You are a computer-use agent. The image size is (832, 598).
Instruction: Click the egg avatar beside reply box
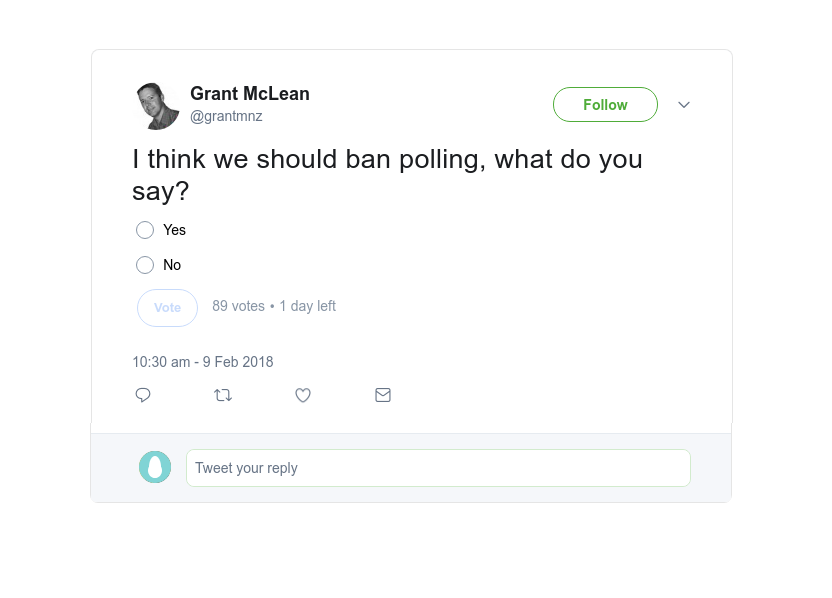click(x=155, y=467)
